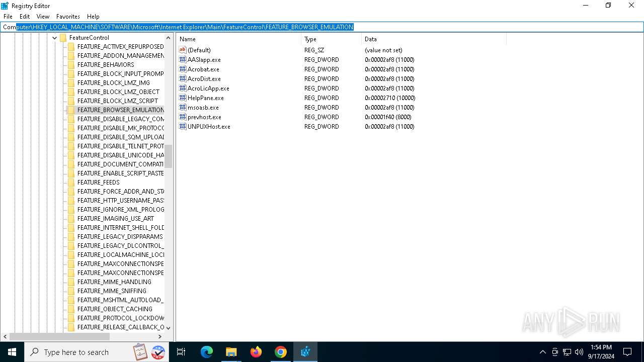Click the REG_SZ type cell
644x362 pixels.
coord(314,50)
